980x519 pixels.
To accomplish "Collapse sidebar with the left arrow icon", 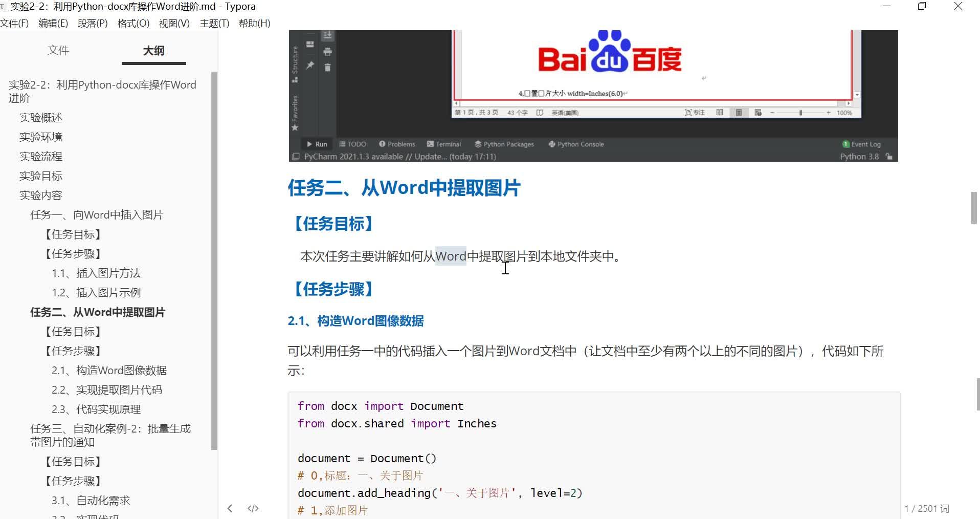I will tap(230, 508).
